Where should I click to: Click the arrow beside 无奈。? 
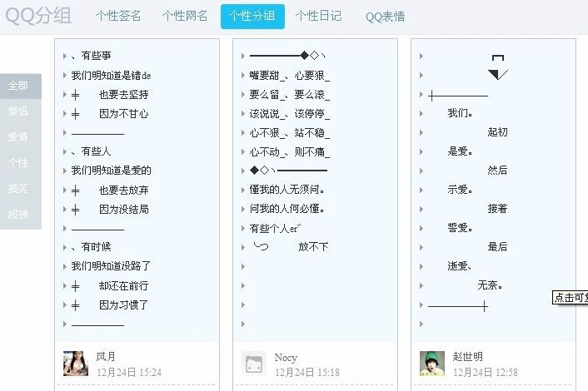click(421, 285)
